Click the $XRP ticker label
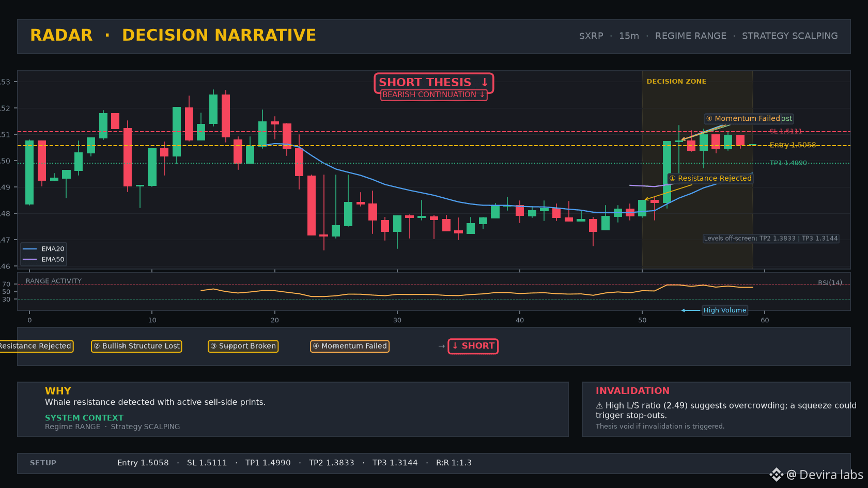Image resolution: width=868 pixels, height=488 pixels. [591, 36]
